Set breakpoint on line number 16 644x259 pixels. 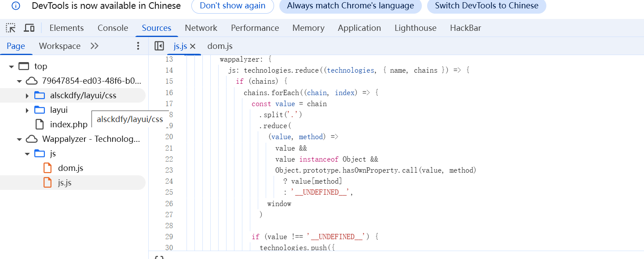tap(169, 92)
